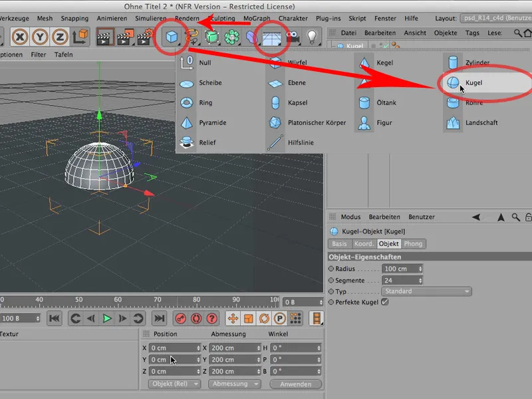This screenshot has width=532, height=399.
Task: Toggle Segmente animation dot
Action: click(x=331, y=280)
